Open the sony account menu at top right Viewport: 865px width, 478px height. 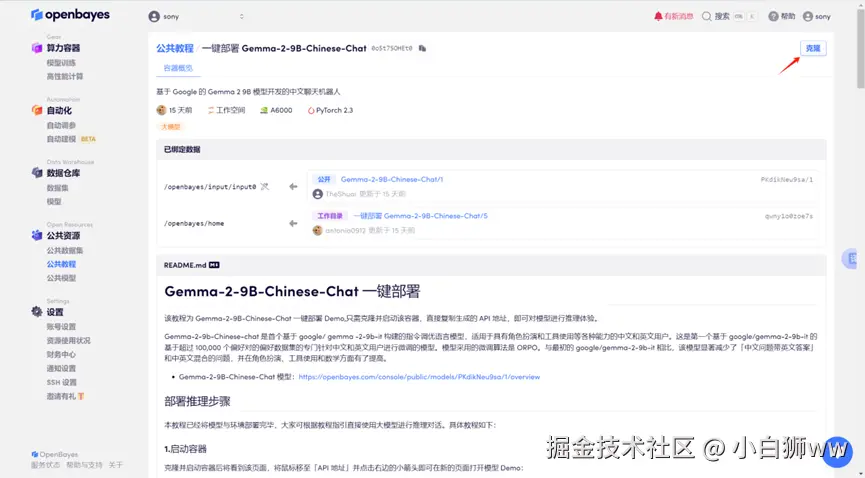coord(816,17)
